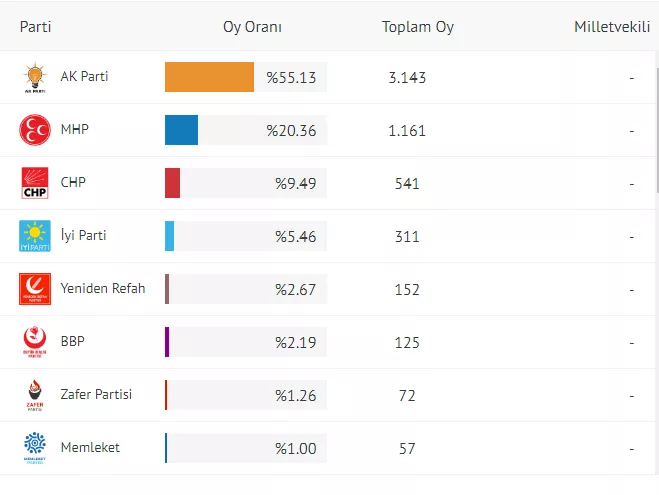The width and height of the screenshot is (659, 495).
Task: Click the AK Parti party name
Action: [84, 77]
